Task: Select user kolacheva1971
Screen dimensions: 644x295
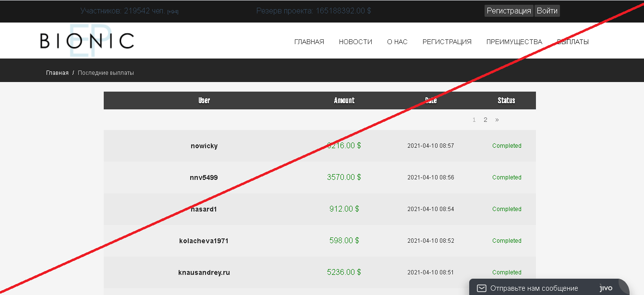Action: [x=204, y=241]
